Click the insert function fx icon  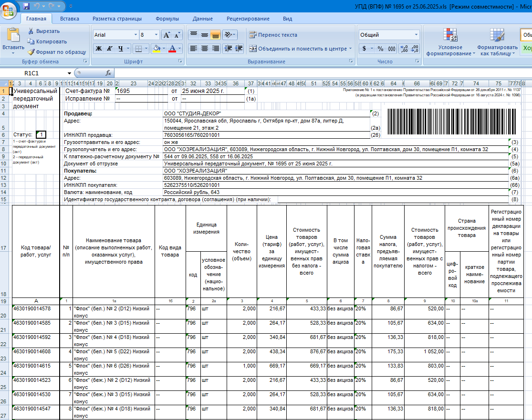click(x=108, y=73)
